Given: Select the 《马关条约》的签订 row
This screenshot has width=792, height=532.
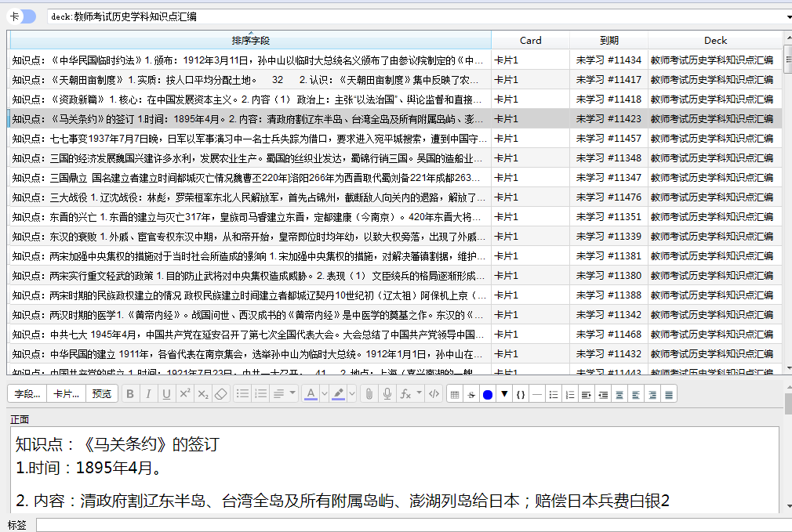Looking at the screenshot, I should [x=396, y=119].
